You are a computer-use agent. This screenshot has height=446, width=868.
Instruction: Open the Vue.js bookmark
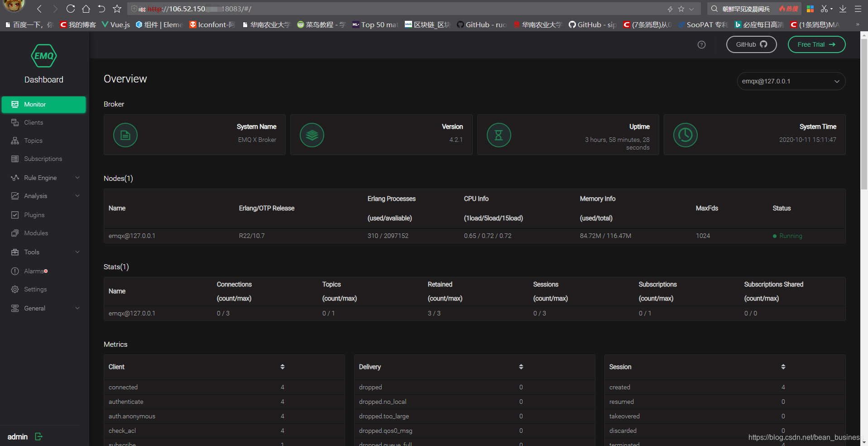116,24
